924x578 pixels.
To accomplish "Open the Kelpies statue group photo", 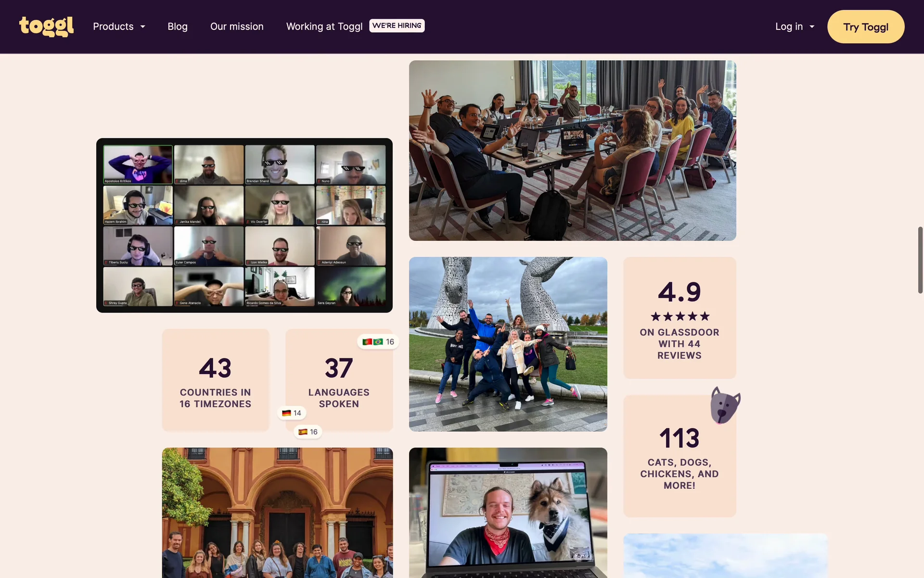I will (508, 344).
